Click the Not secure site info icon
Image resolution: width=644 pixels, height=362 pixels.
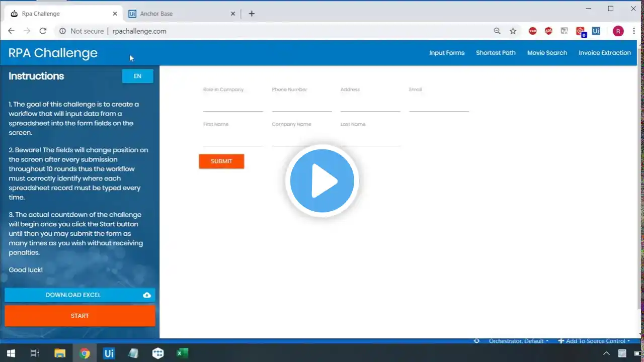click(x=62, y=31)
